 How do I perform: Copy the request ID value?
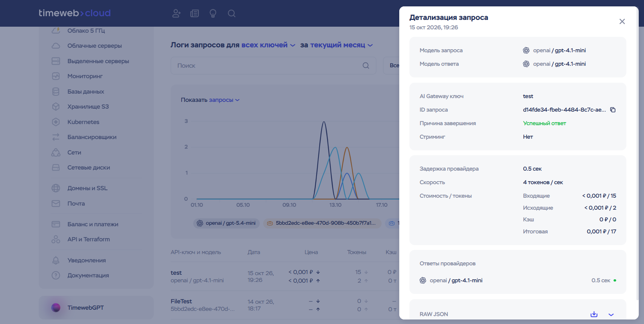[613, 110]
